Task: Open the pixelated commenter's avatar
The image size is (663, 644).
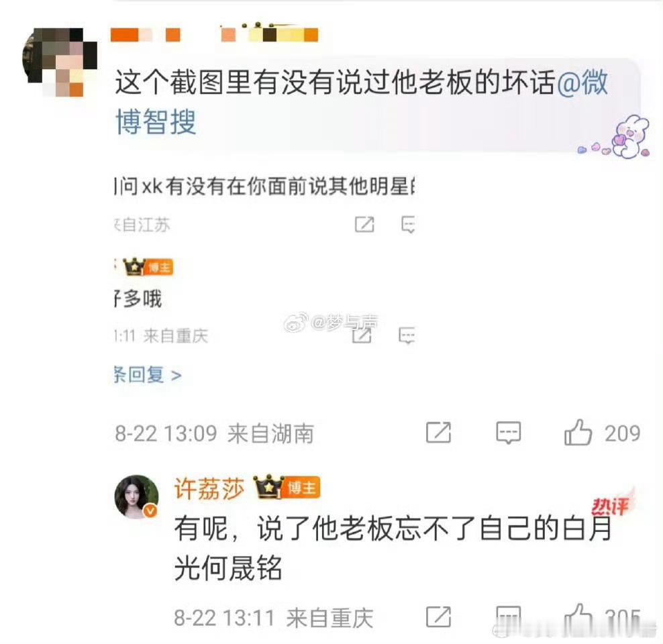Action: coord(60,62)
